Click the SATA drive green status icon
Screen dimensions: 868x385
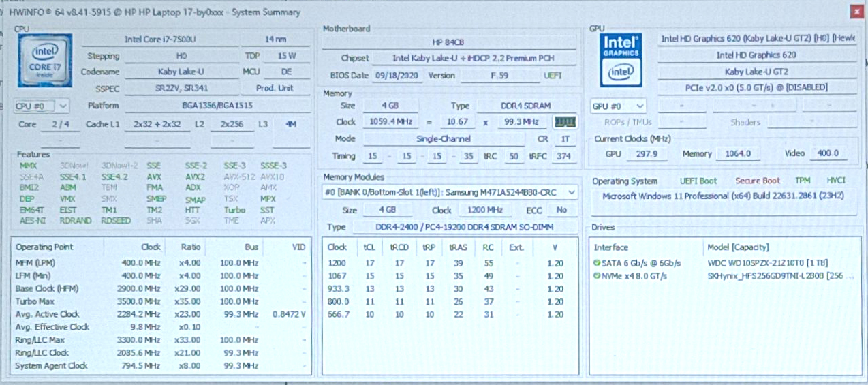coord(597,263)
